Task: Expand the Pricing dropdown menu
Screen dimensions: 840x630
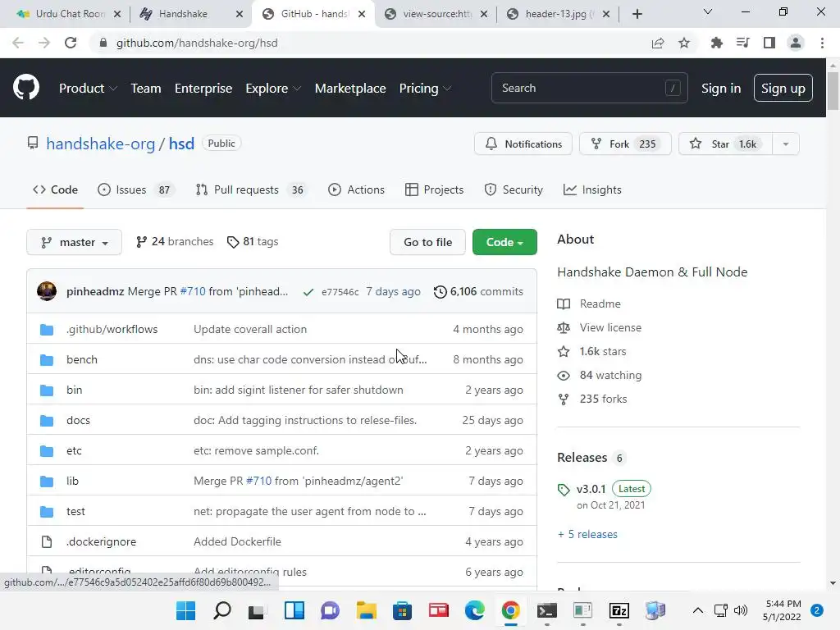Action: 426,89
